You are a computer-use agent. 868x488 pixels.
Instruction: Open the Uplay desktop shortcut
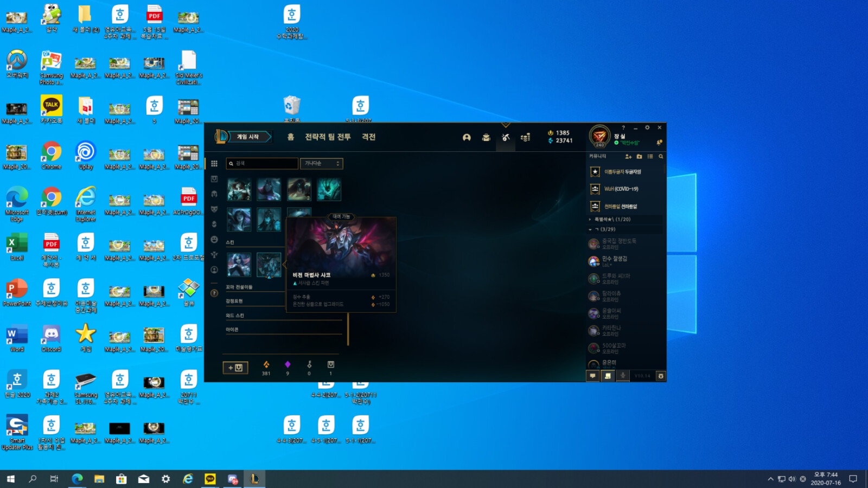point(86,156)
